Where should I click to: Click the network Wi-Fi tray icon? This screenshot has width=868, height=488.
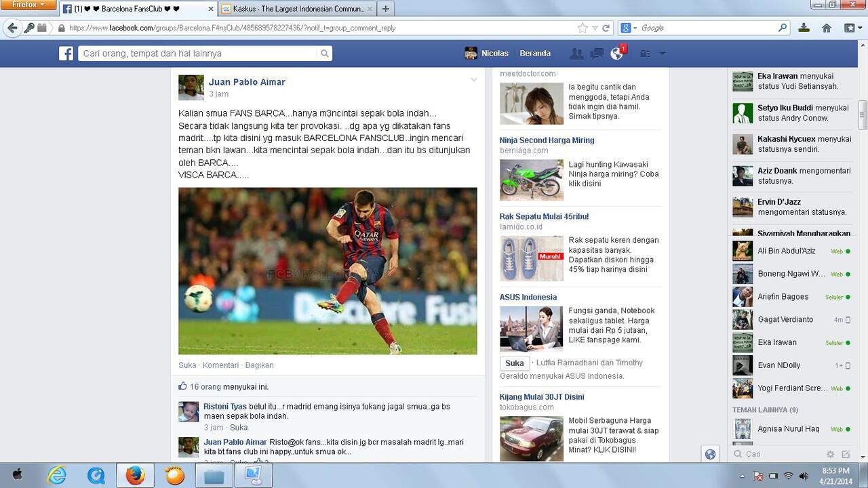(x=788, y=476)
